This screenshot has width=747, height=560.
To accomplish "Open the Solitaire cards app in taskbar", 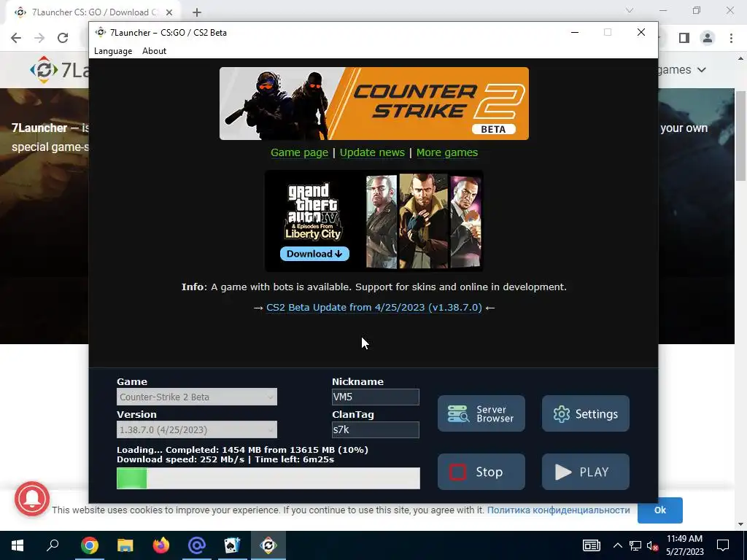I will pos(233,545).
